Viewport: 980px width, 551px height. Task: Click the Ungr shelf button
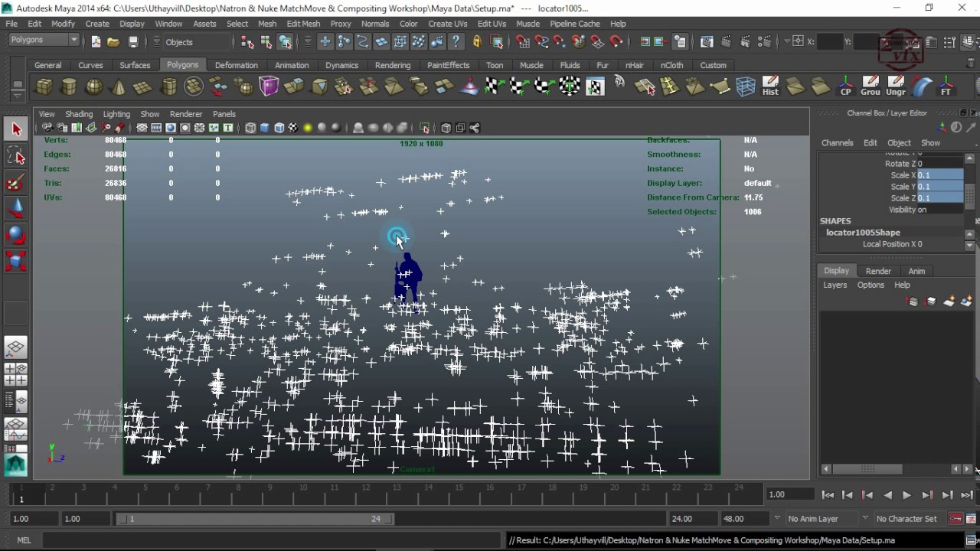[x=896, y=86]
